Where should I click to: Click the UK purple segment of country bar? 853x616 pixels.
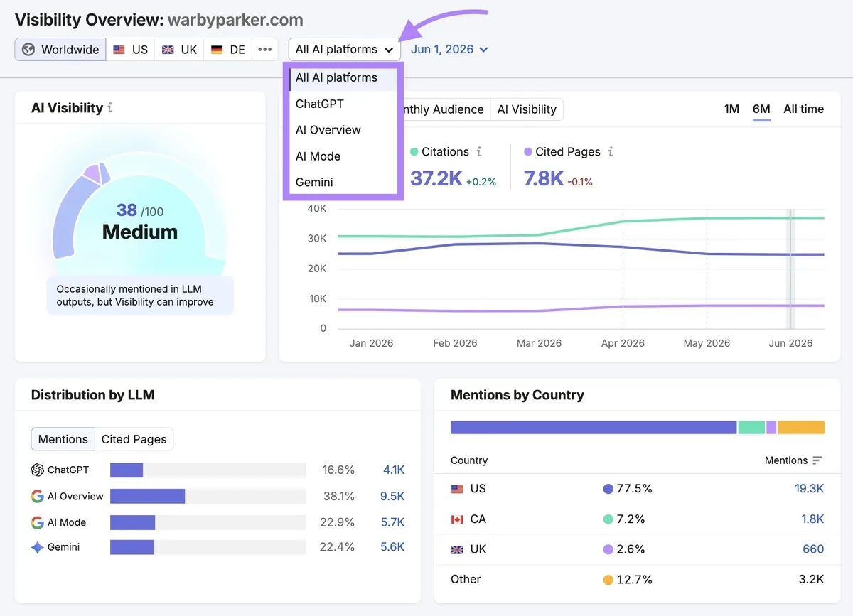(771, 427)
